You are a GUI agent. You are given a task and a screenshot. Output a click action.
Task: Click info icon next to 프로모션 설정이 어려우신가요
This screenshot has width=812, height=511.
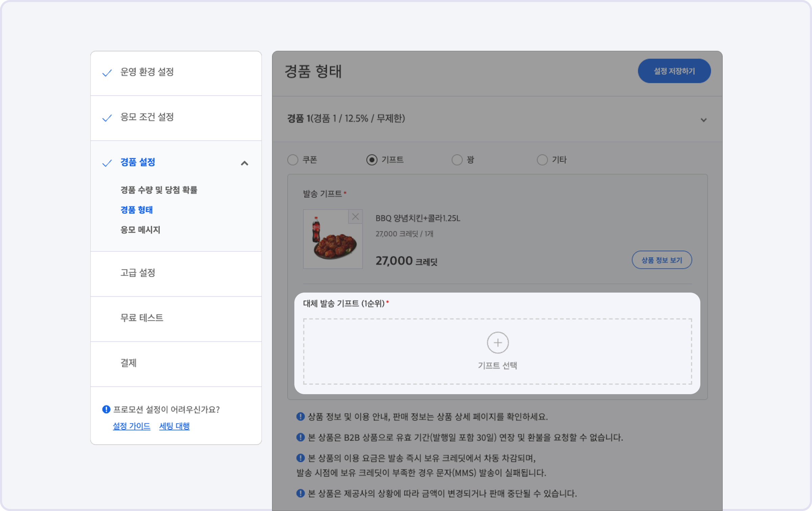click(x=106, y=409)
